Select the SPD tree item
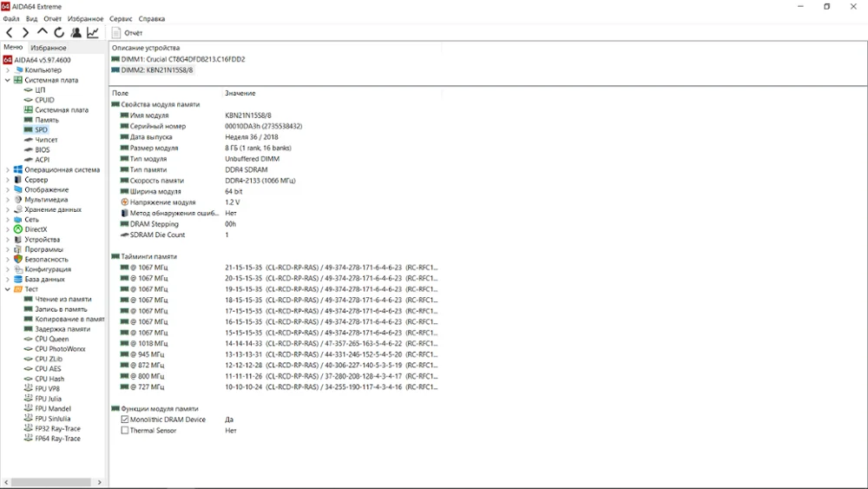 click(x=41, y=130)
